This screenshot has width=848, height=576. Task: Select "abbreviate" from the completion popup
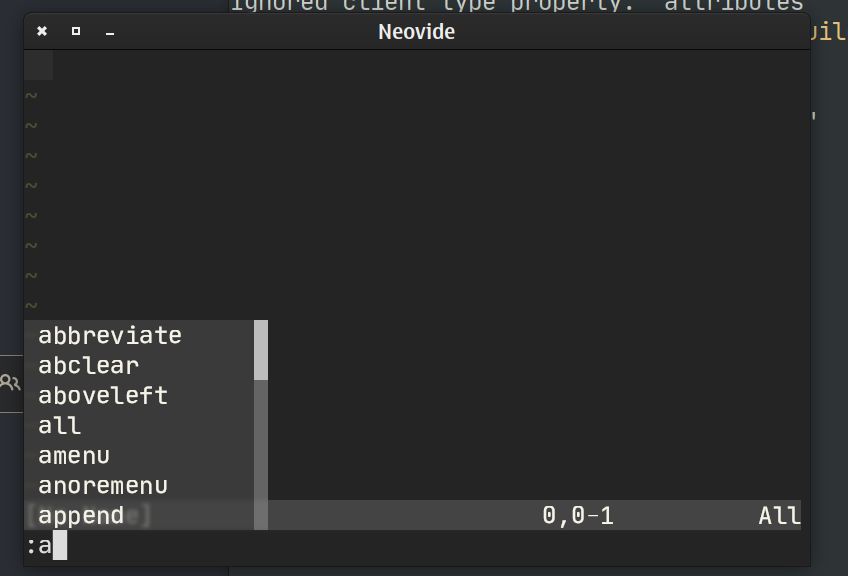click(x=109, y=335)
